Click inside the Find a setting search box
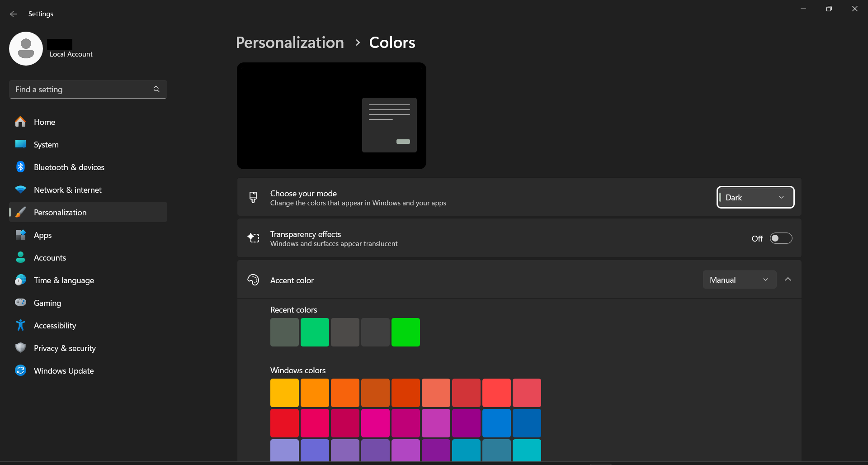The width and height of the screenshot is (868, 465). [81, 89]
